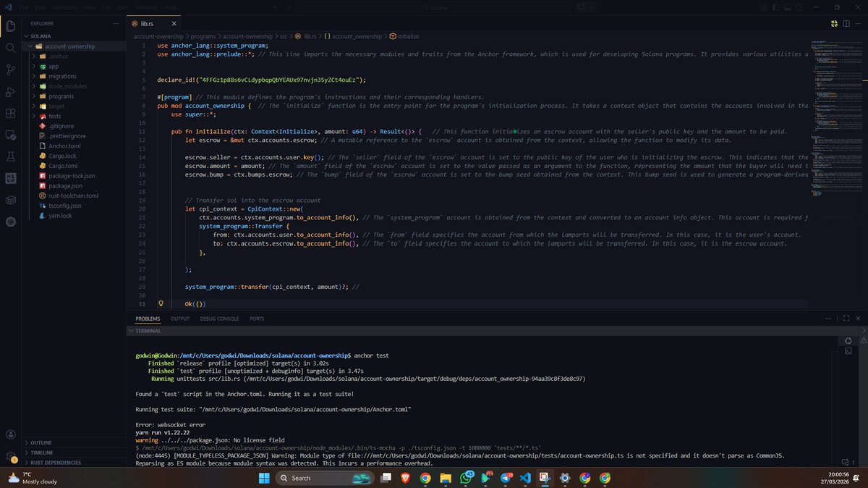Open Visual Studio Code taskbar icon

pyautogui.click(x=525, y=478)
